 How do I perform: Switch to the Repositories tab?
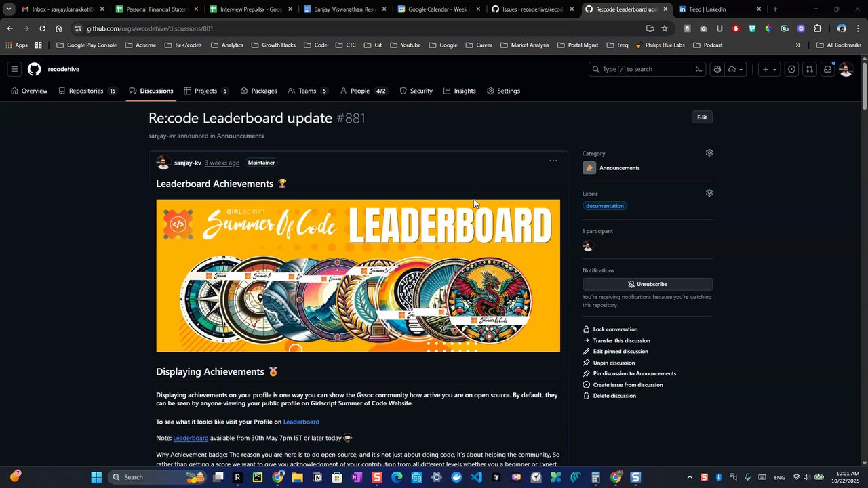point(87,91)
